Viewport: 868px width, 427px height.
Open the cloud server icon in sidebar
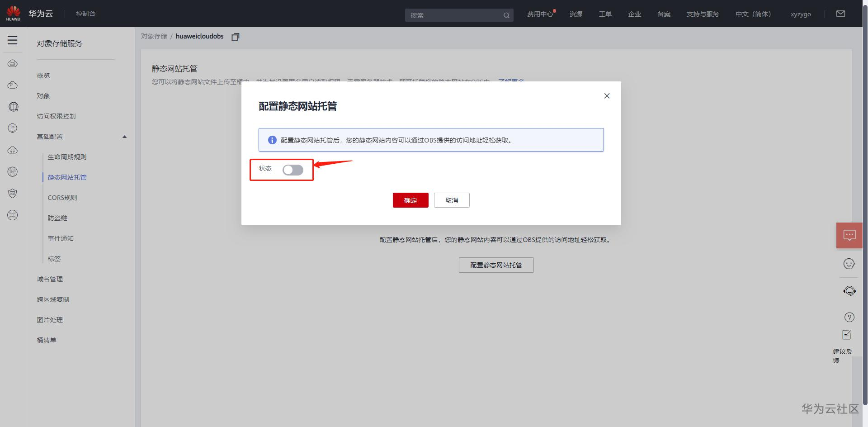coord(13,63)
